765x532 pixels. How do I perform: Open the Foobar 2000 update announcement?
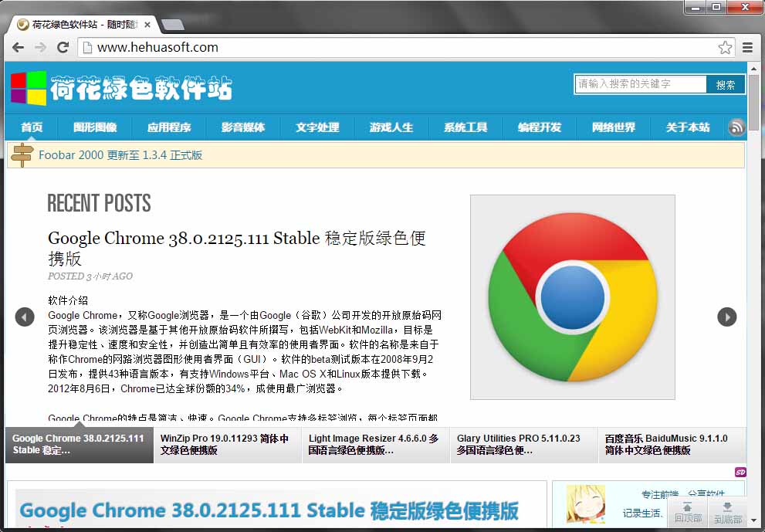[x=120, y=155]
